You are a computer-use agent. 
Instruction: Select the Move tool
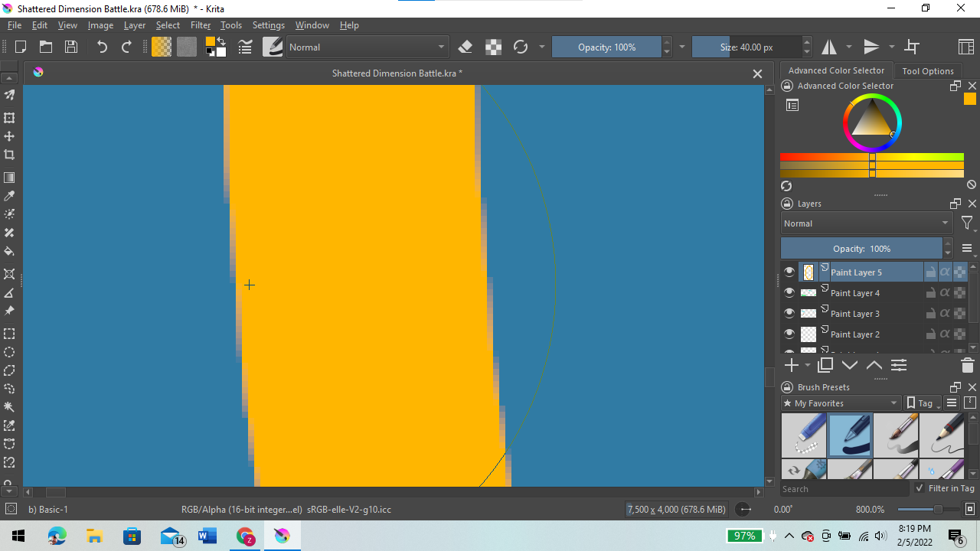(x=9, y=136)
